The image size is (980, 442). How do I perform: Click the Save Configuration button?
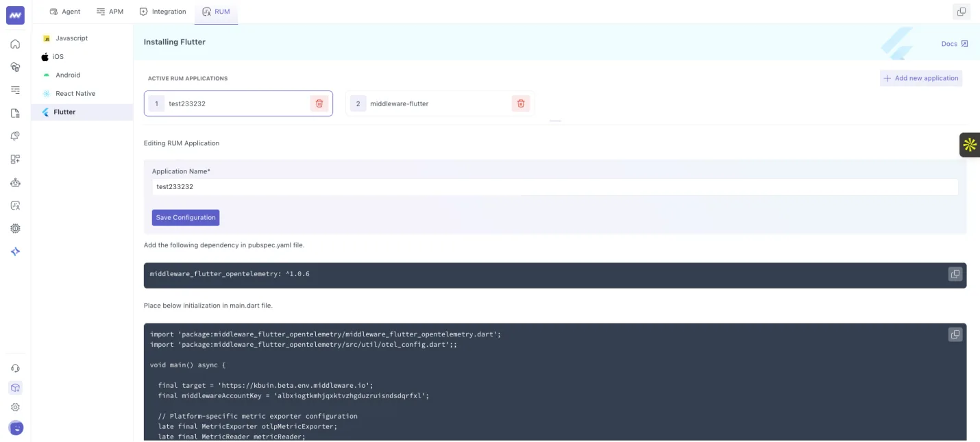186,217
